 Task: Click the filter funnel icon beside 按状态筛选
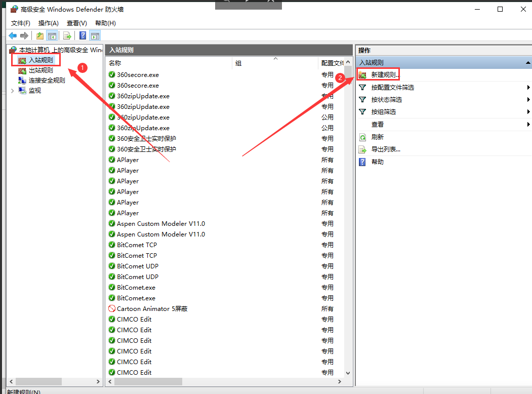click(362, 100)
